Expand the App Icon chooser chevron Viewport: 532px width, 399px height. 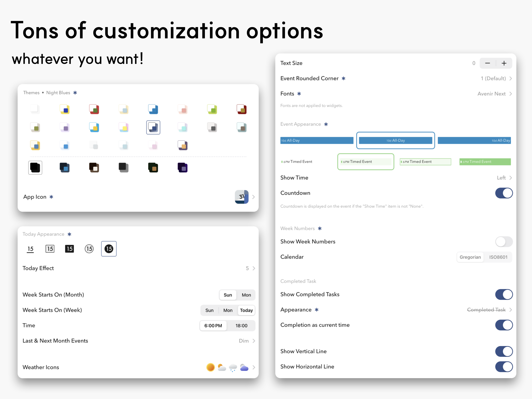click(254, 197)
